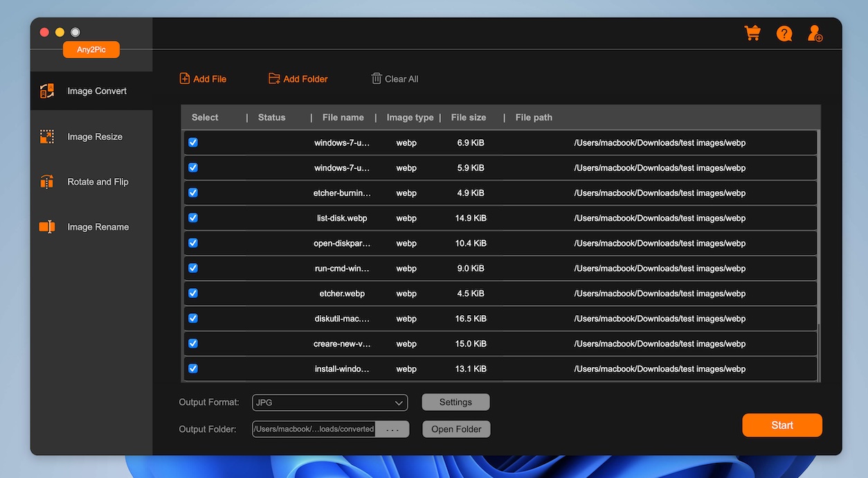
Task: Click the Open Folder button
Action: click(x=456, y=430)
